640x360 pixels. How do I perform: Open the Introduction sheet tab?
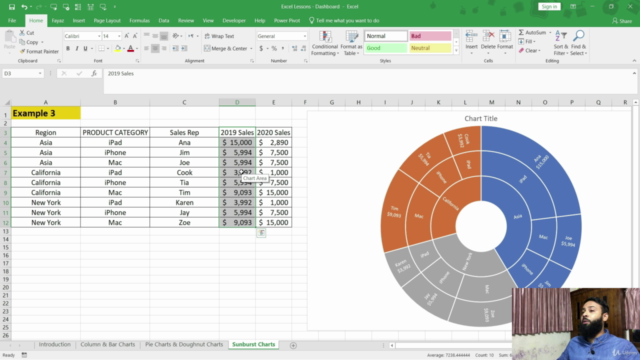coord(55,344)
